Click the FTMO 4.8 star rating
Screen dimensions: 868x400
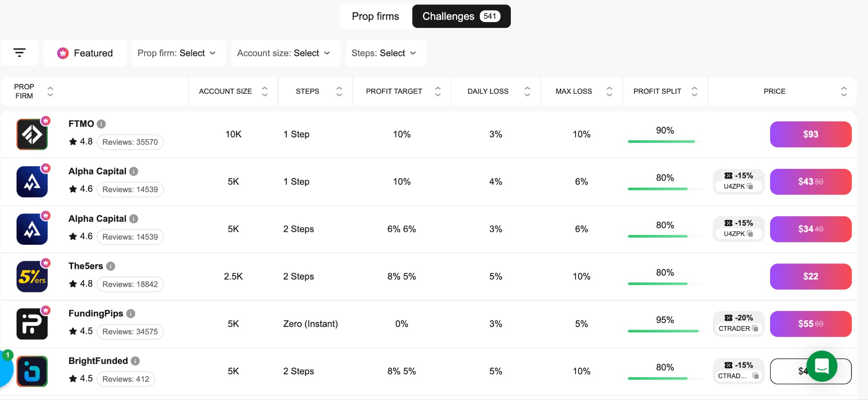[x=81, y=142]
